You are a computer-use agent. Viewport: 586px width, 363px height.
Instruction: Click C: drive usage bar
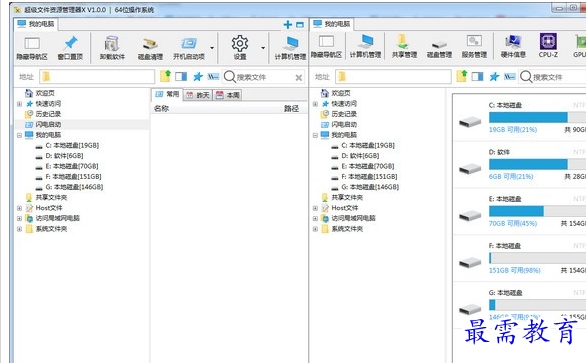pos(537,118)
